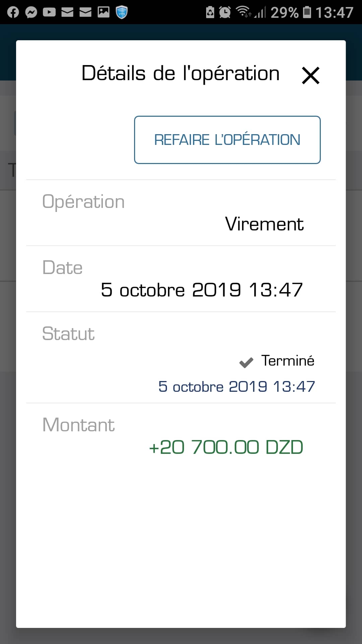Click the blue status timestamp under Terminé
The width and height of the screenshot is (362, 644).
point(237,387)
